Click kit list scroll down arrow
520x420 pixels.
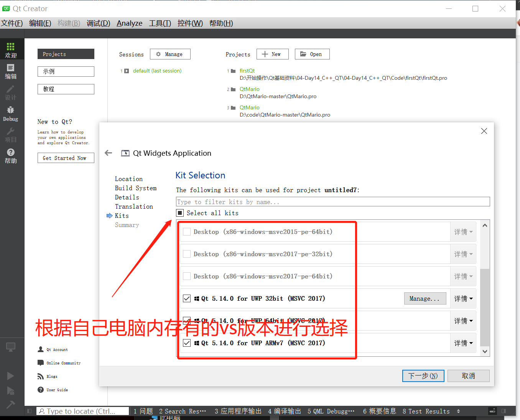pos(485,351)
